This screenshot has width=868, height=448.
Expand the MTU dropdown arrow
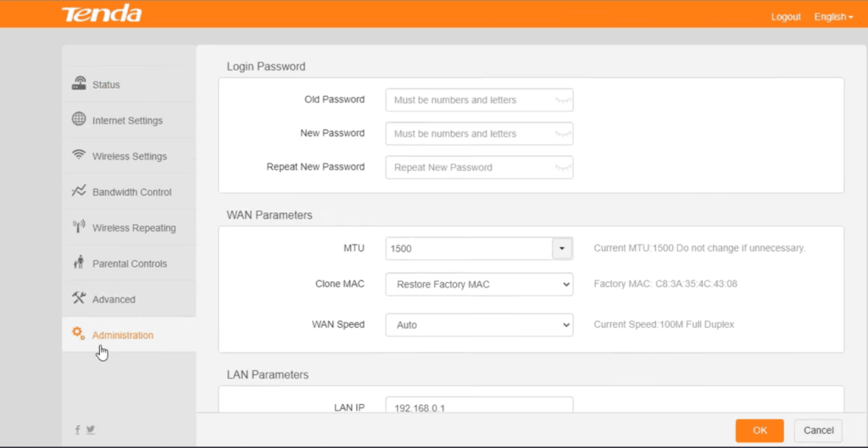(x=563, y=249)
